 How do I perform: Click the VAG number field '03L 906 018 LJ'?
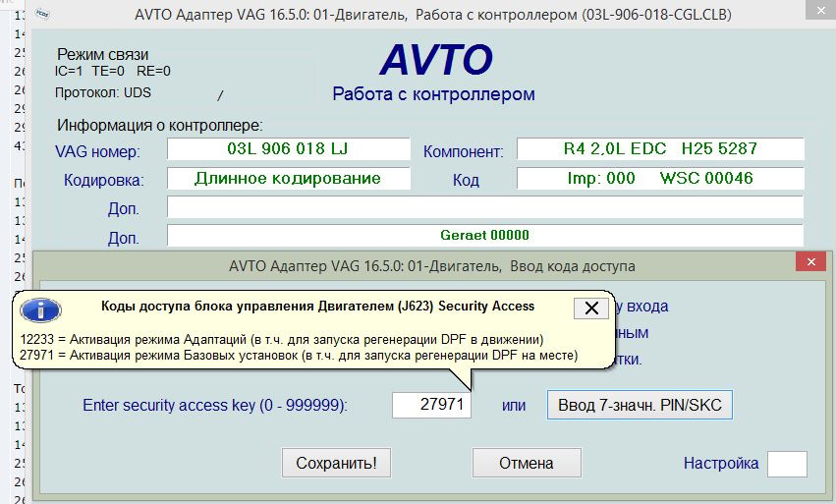point(289,148)
